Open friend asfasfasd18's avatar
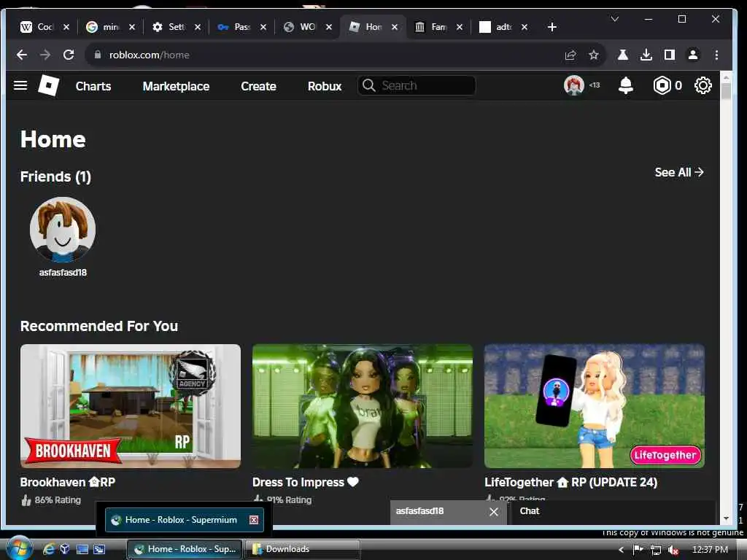Image resolution: width=747 pixels, height=560 pixels. (63, 230)
